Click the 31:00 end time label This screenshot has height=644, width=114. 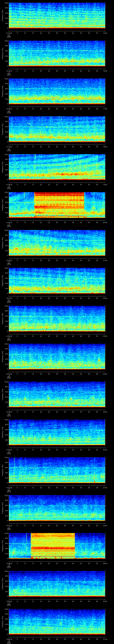pos(105,639)
